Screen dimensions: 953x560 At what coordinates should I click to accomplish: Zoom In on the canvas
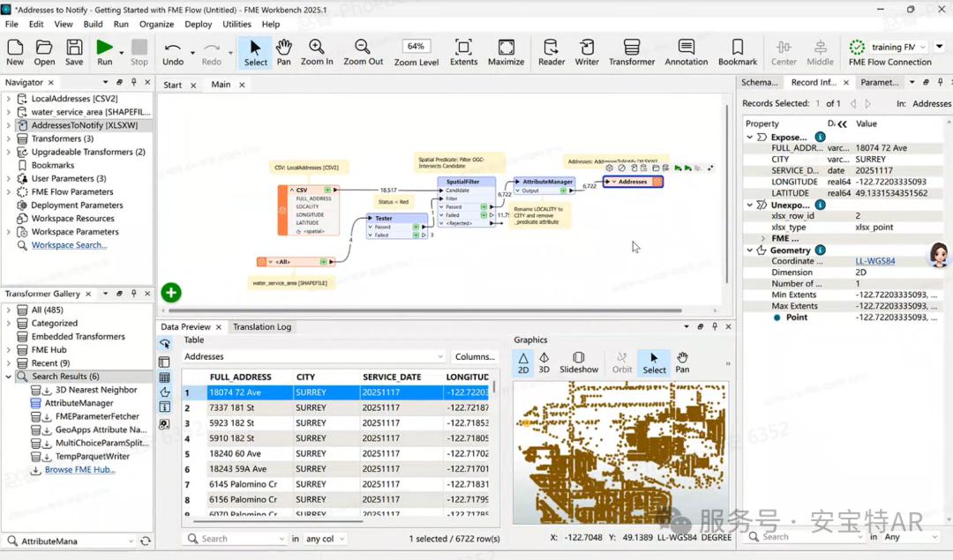click(317, 52)
